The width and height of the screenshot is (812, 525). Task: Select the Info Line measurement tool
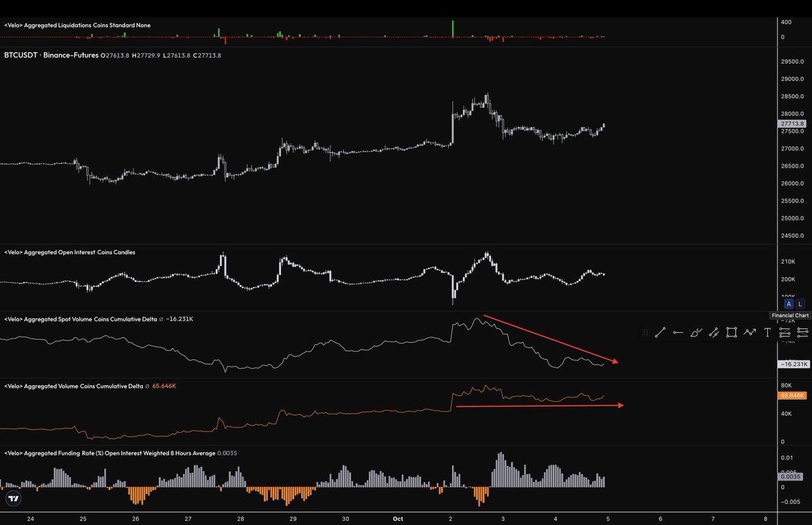tap(713, 332)
